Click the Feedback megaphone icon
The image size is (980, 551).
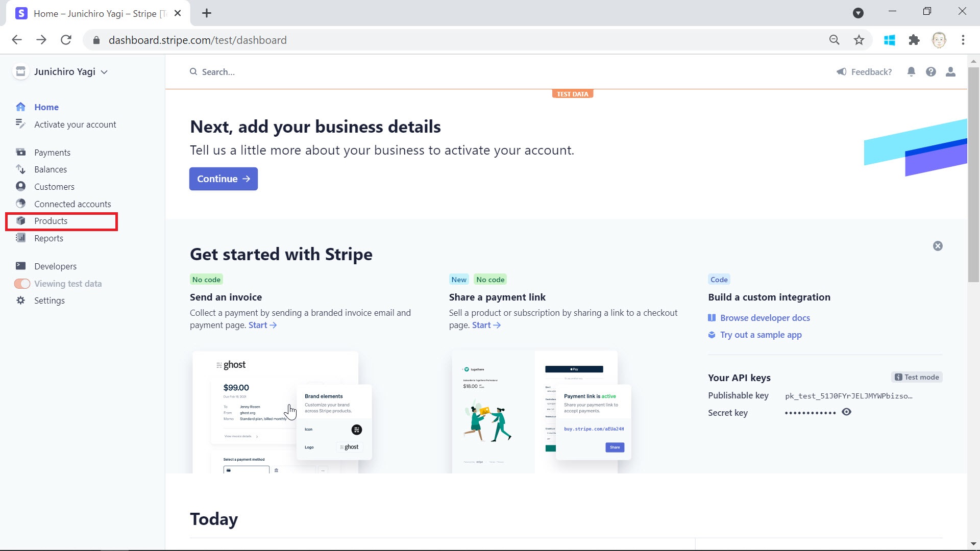(842, 72)
